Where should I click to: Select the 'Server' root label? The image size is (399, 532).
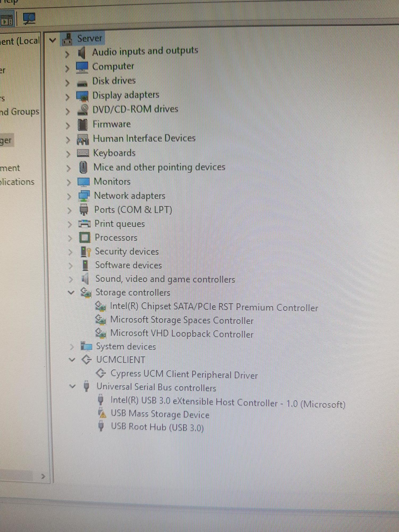point(90,39)
